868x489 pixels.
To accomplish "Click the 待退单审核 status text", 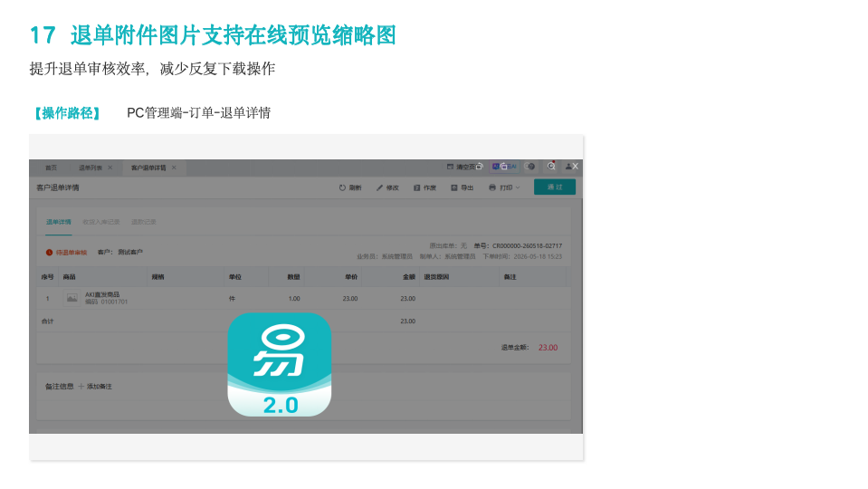I will [72, 253].
